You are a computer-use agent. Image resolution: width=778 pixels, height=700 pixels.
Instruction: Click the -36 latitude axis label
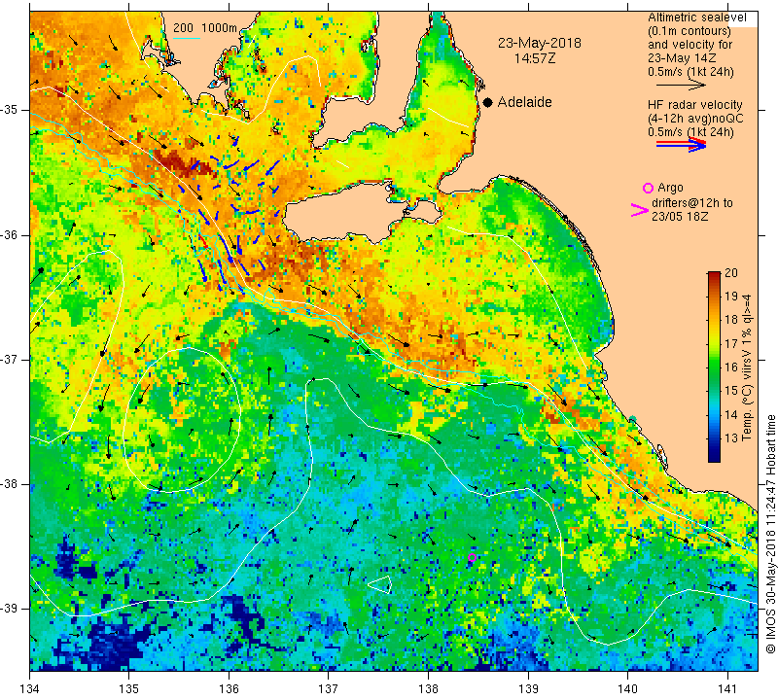click(10, 235)
